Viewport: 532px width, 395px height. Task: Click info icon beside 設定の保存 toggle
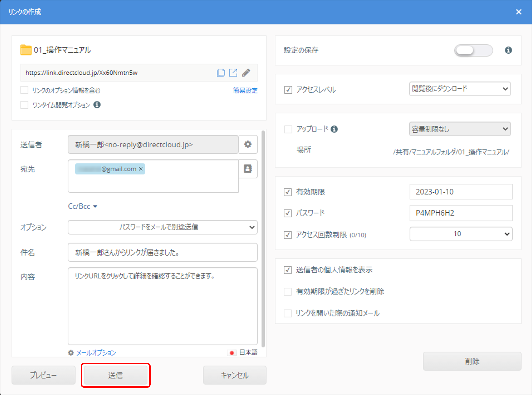click(x=508, y=50)
